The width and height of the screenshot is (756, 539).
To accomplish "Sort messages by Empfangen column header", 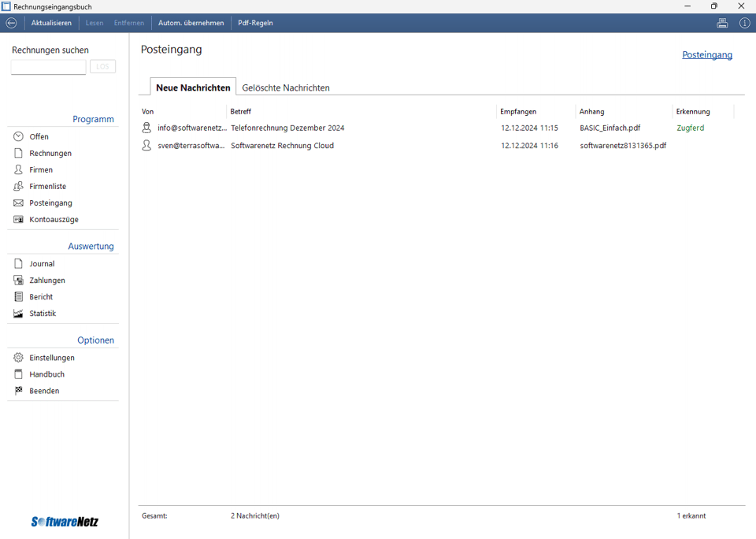I will [518, 111].
